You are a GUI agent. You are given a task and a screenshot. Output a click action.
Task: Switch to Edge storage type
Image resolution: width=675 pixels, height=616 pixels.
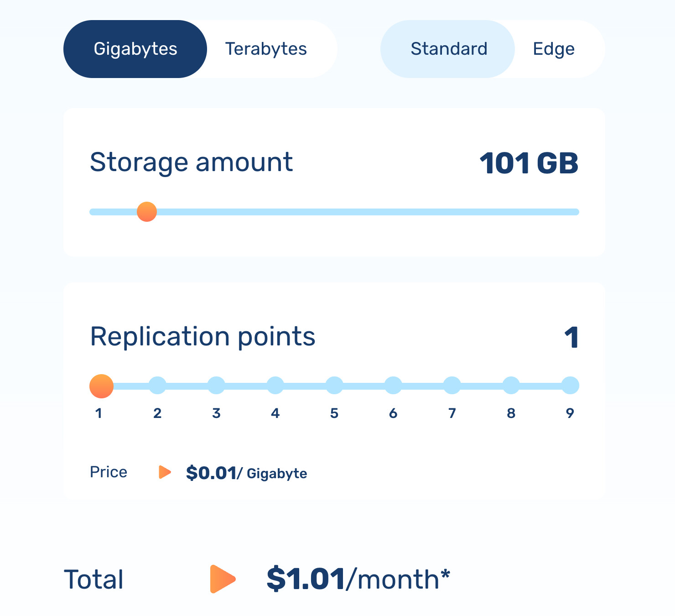[553, 49]
